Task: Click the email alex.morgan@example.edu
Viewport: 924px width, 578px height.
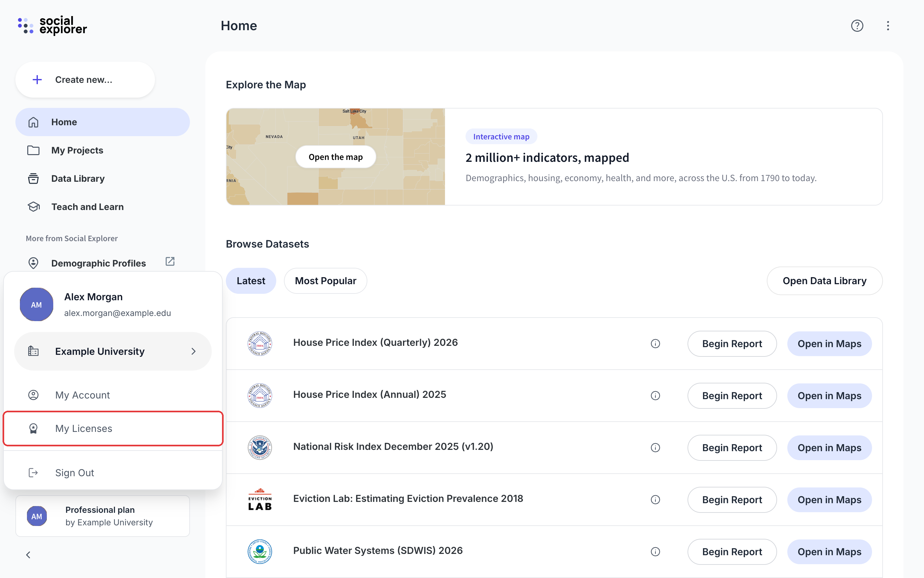Action: (118, 313)
